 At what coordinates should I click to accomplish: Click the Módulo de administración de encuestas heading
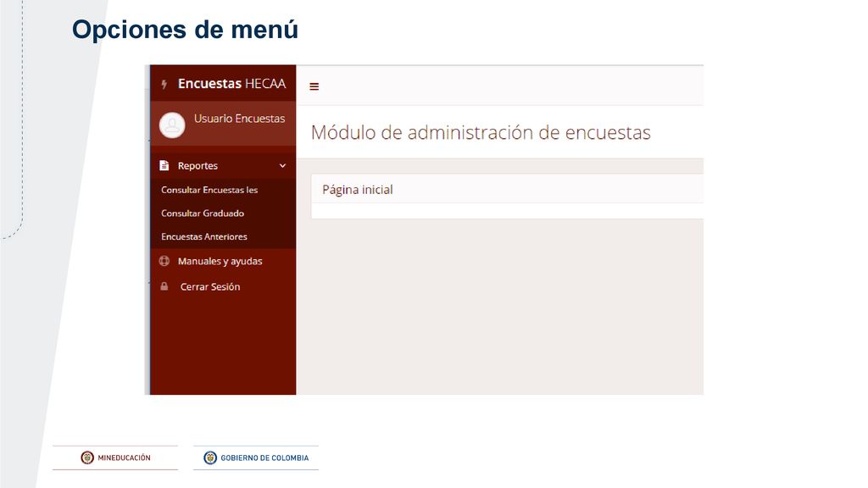pyautogui.click(x=481, y=133)
